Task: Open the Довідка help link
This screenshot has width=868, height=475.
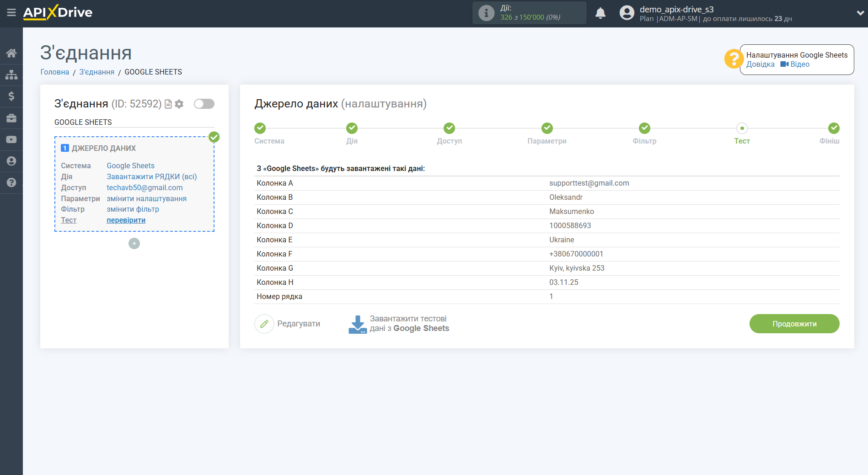Action: point(760,64)
